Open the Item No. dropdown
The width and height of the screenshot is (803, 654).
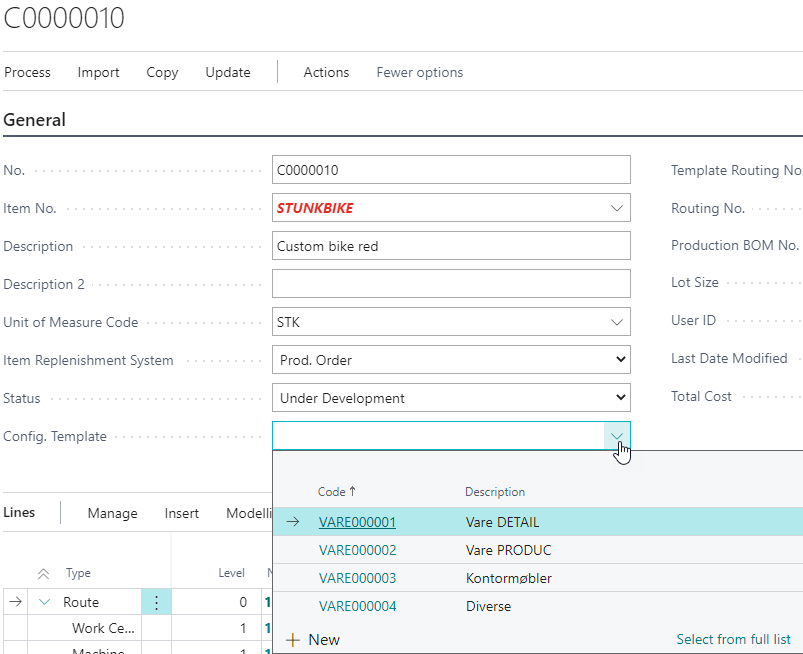617,207
